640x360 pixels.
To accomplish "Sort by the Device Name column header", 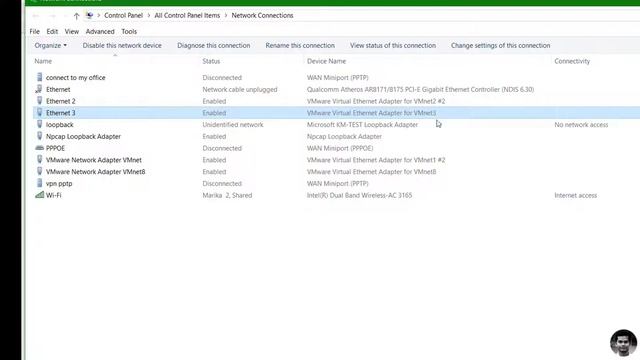I will point(326,61).
